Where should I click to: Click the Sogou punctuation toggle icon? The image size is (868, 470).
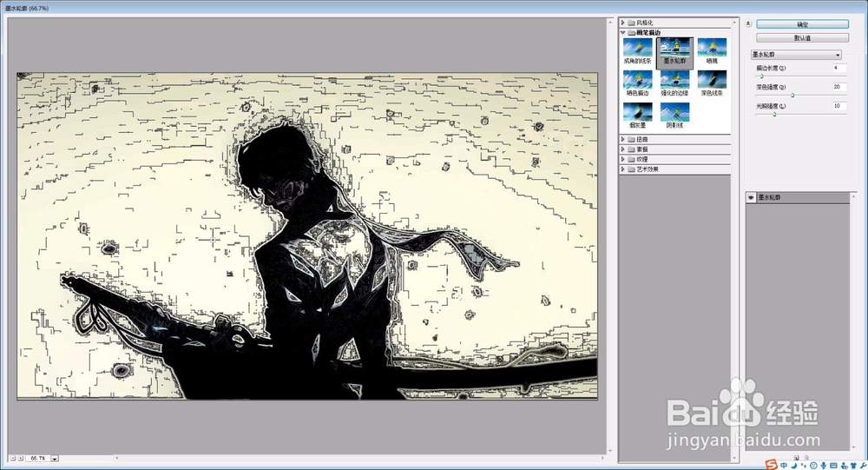[803, 466]
